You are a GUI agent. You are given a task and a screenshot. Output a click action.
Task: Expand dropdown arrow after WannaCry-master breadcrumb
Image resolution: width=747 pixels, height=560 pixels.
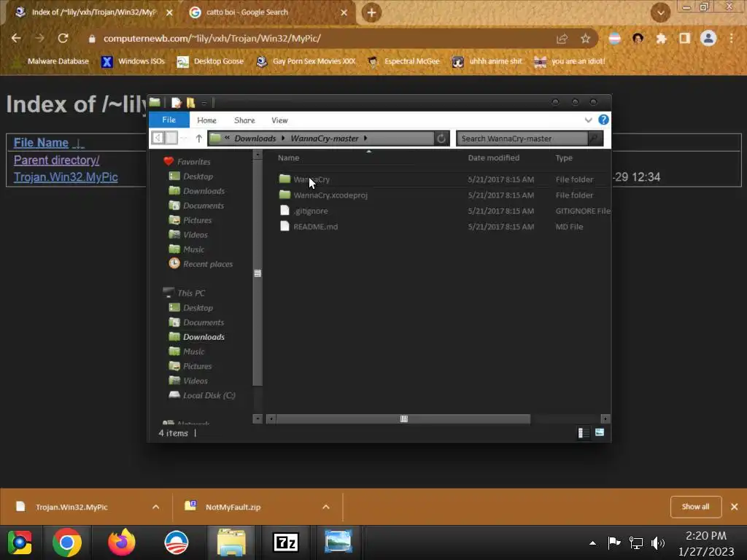pos(365,138)
